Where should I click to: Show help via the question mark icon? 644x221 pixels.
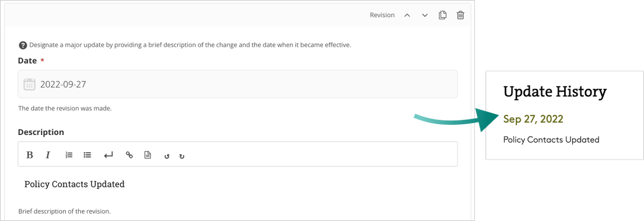tap(23, 45)
